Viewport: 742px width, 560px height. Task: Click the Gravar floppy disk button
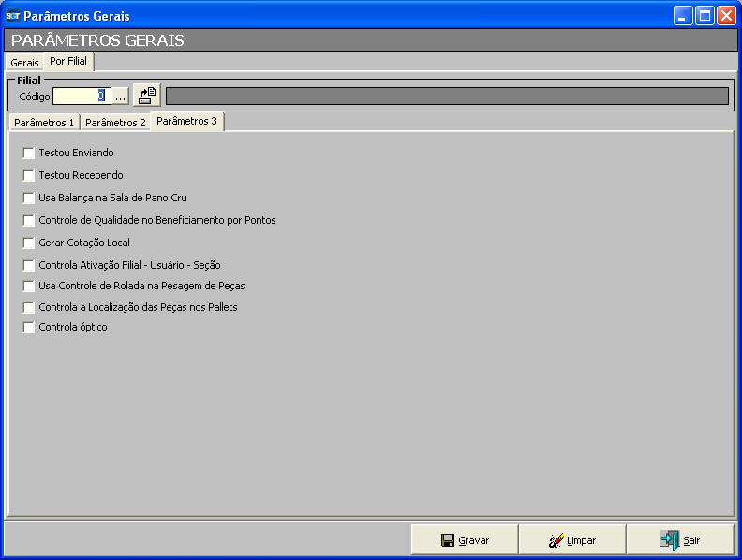point(465,540)
